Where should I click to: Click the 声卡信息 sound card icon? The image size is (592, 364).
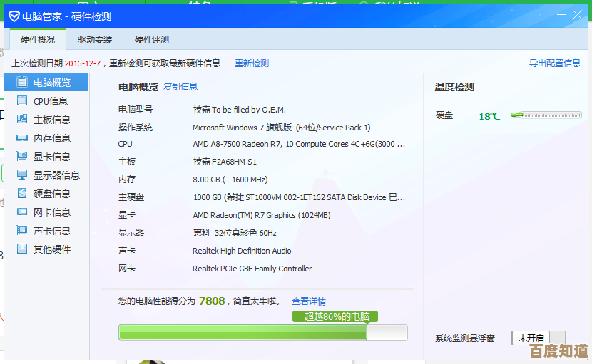(x=22, y=230)
